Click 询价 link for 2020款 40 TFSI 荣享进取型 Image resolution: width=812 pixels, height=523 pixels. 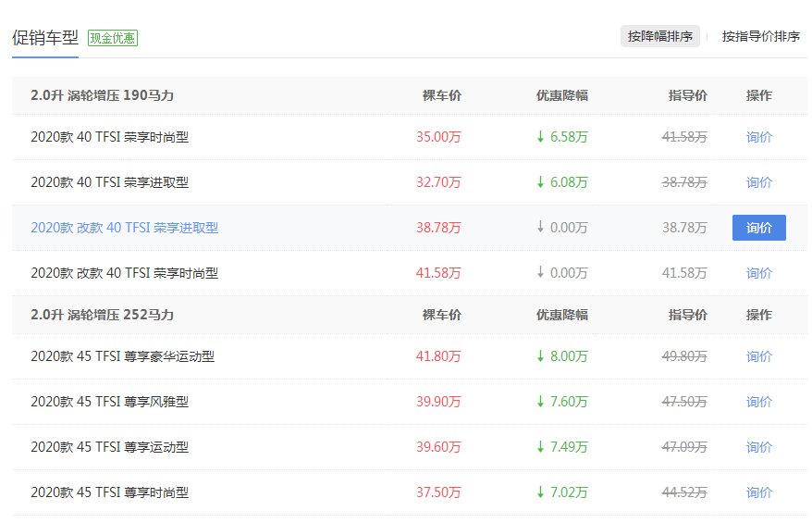pyautogui.click(x=758, y=182)
